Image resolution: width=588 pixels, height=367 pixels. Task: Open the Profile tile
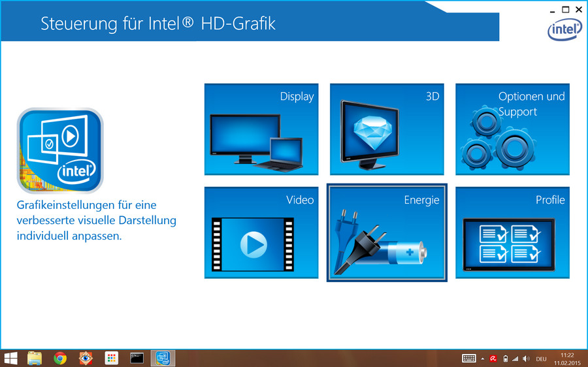coord(512,232)
